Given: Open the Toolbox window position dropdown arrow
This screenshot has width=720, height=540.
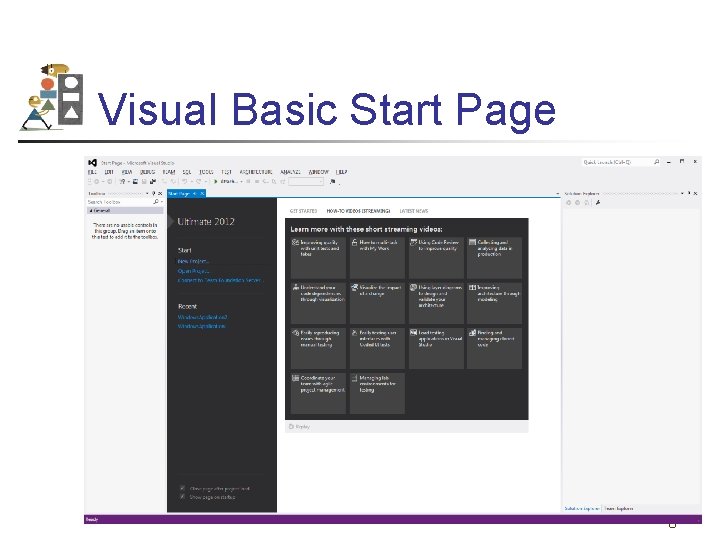Looking at the screenshot, I should click(x=147, y=194).
